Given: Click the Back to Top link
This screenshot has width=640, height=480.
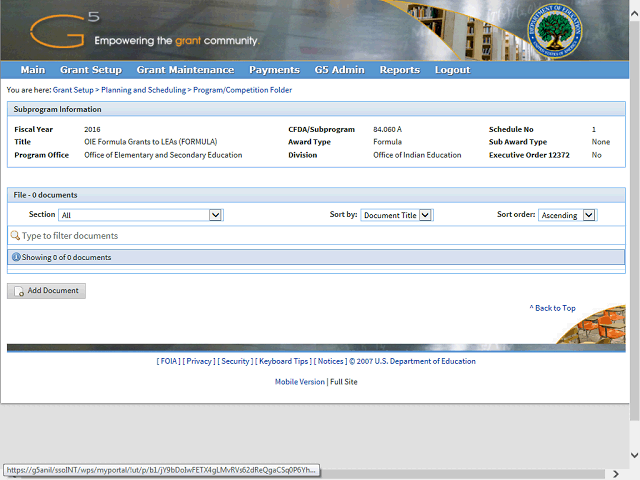Looking at the screenshot, I should (552, 308).
